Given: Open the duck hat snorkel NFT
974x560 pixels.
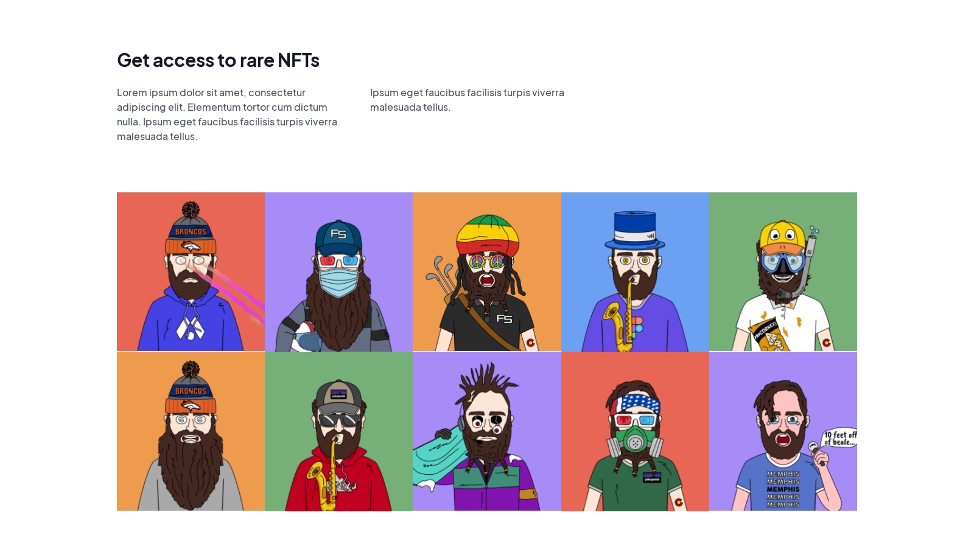Looking at the screenshot, I should coord(783,271).
